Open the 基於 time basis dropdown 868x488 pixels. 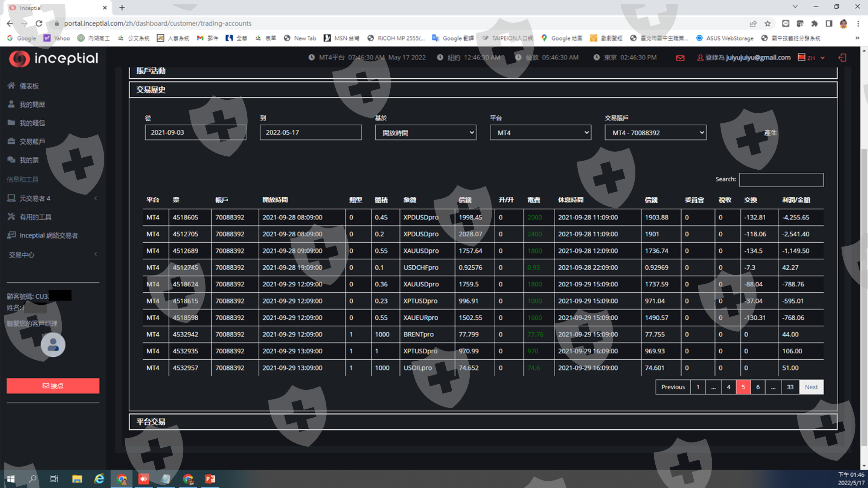coord(425,133)
